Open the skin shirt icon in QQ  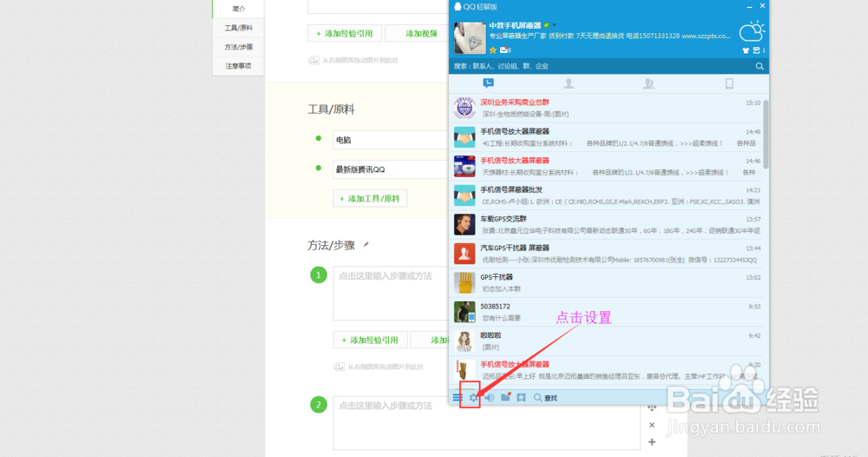[x=746, y=50]
